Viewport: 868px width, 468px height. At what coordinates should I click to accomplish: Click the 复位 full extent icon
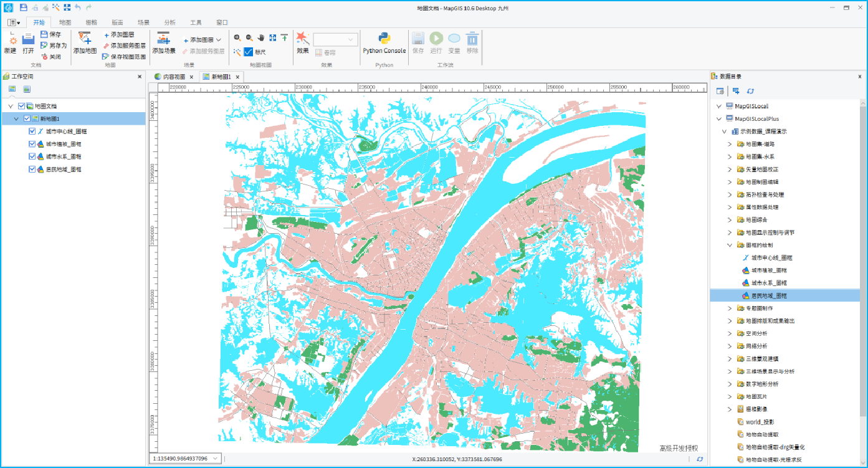(x=273, y=38)
